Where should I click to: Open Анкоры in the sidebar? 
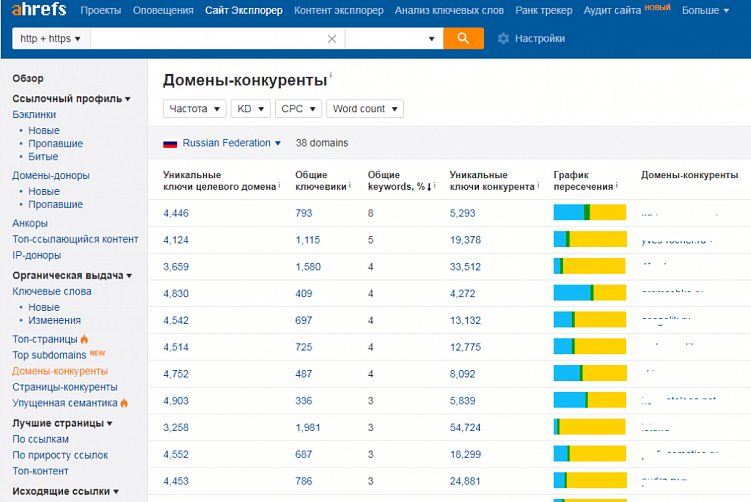click(x=30, y=223)
